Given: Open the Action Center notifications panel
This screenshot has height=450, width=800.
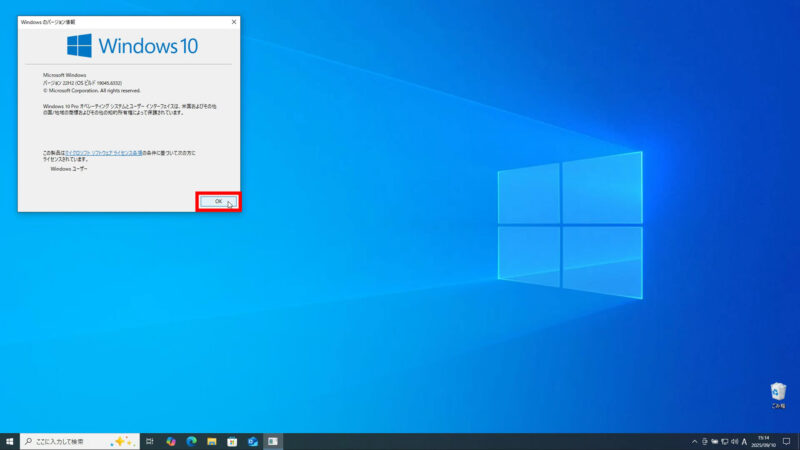Looking at the screenshot, I should 787,441.
